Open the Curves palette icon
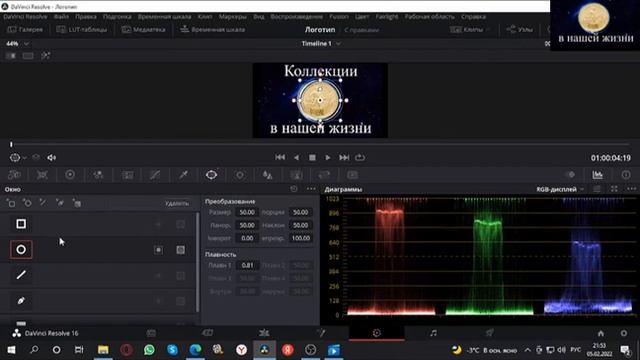640x360 pixels. (x=155, y=175)
